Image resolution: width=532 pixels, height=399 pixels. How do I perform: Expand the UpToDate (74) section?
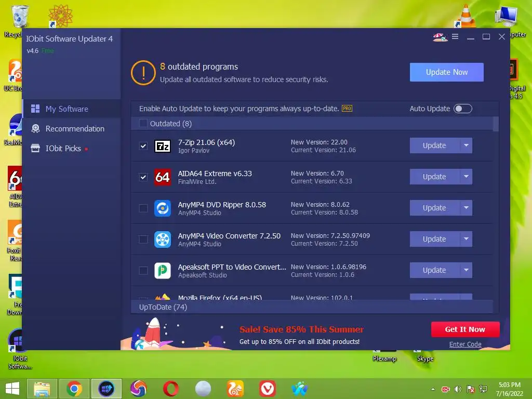(x=312, y=307)
